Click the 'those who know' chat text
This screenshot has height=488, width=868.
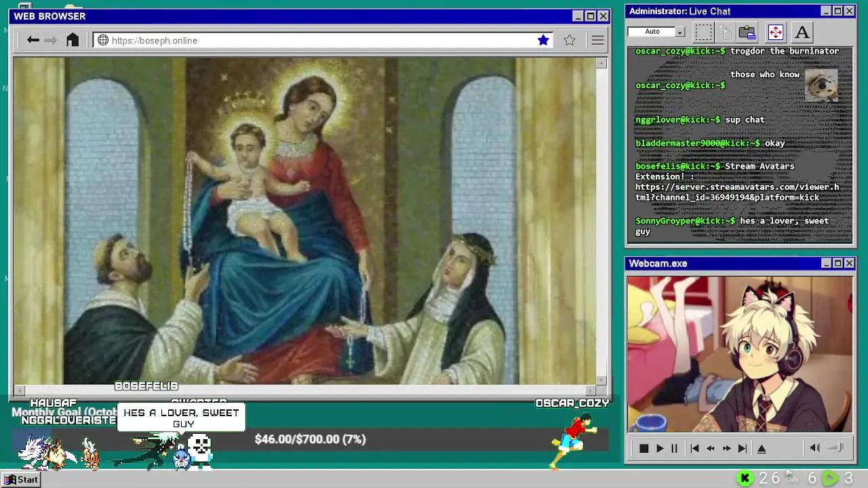[x=764, y=75]
